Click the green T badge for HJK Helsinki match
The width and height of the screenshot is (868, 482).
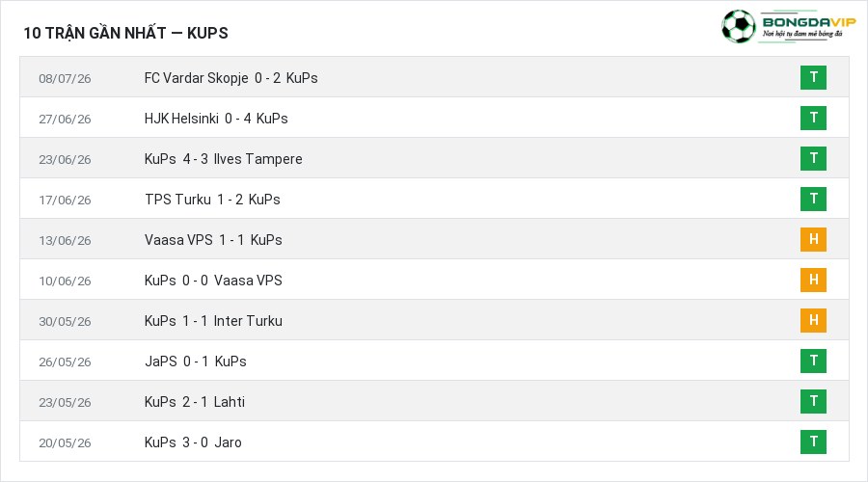pos(813,118)
